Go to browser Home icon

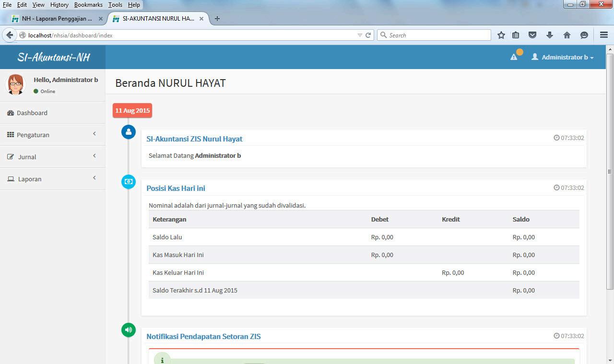point(567,35)
